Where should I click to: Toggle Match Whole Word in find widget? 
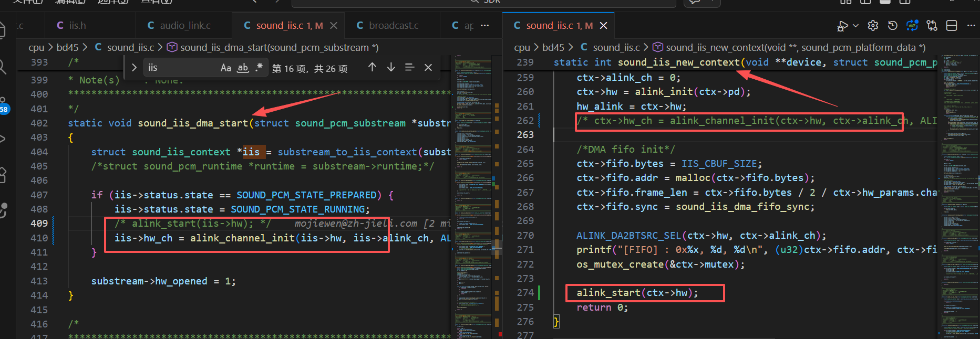(x=243, y=68)
